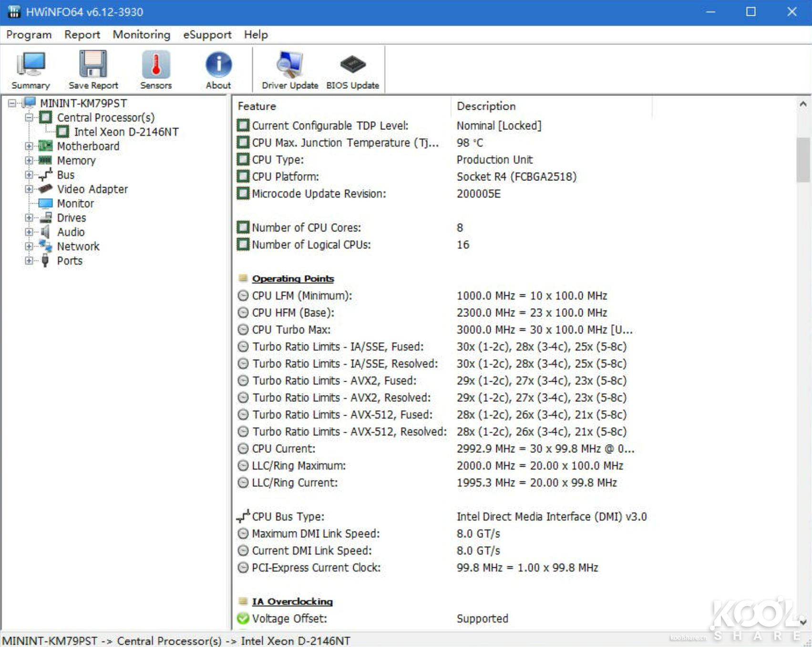812x647 pixels.
Task: Select the Monitor tree item label
Action: point(75,203)
